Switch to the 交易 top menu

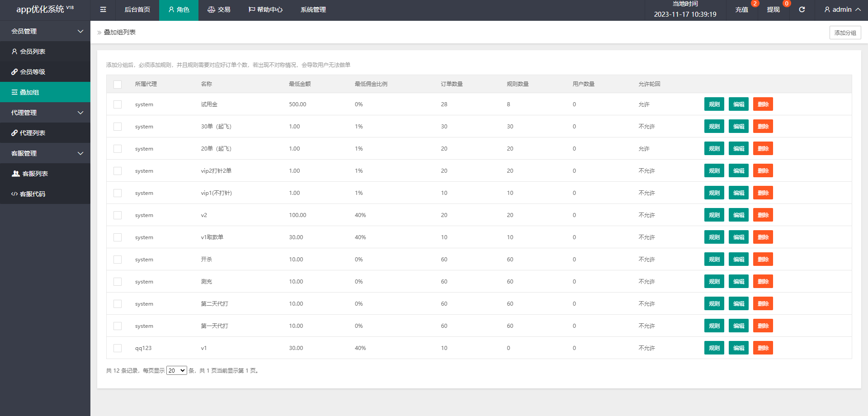pos(219,9)
